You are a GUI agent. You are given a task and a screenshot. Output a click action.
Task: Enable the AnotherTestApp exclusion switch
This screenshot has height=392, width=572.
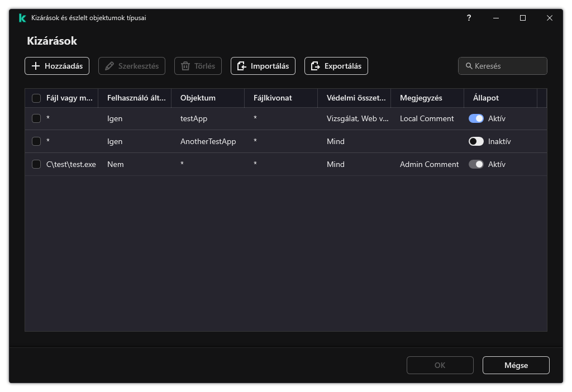click(476, 141)
